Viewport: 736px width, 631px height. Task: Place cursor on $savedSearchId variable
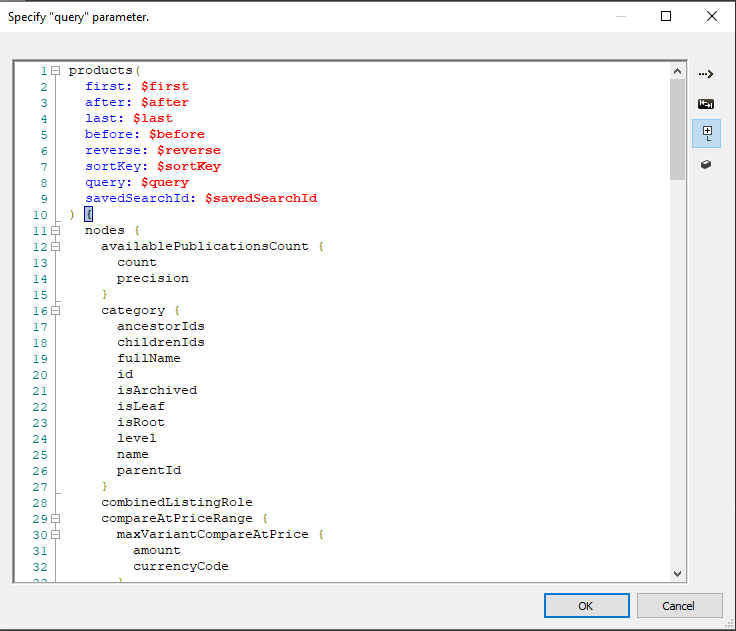tap(260, 198)
